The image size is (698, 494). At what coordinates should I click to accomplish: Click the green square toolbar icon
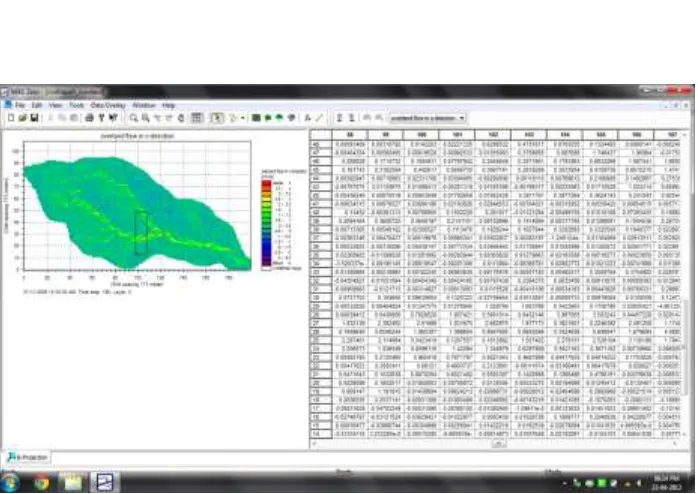click(256, 118)
